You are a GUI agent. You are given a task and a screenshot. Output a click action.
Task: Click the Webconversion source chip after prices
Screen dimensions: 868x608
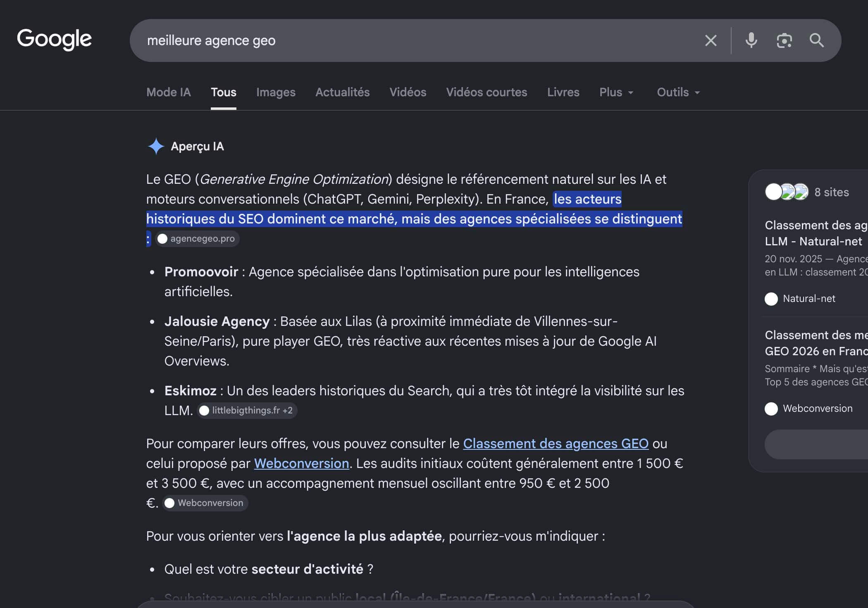point(205,503)
